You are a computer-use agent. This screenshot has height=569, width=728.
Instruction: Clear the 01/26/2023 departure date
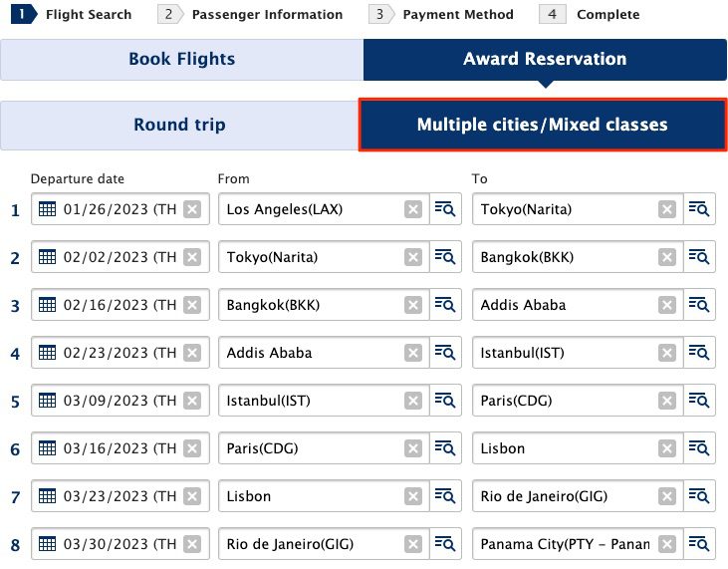192,209
